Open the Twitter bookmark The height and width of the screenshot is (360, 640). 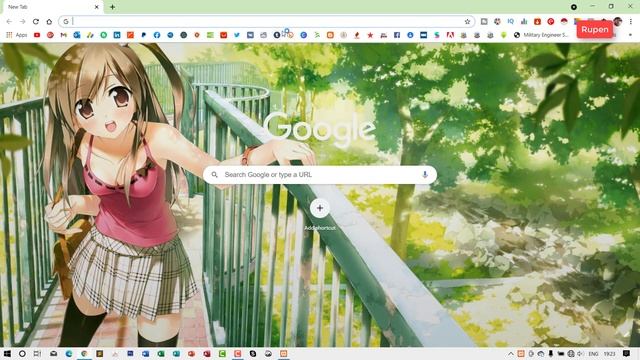point(237,35)
